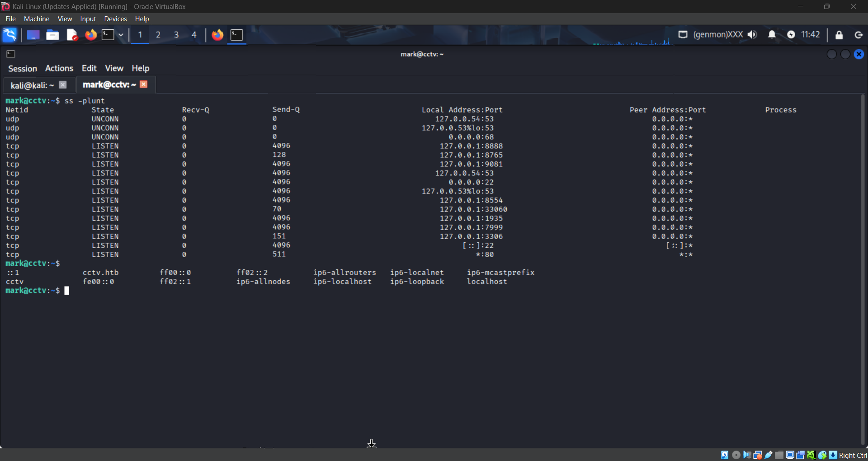
Task: Click the show desktop panel icon
Action: pos(33,35)
